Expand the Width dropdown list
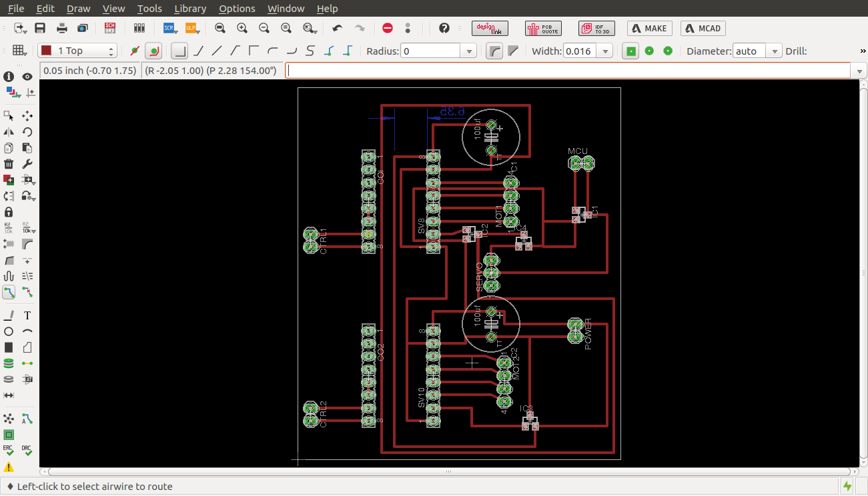868x496 pixels. pos(605,51)
